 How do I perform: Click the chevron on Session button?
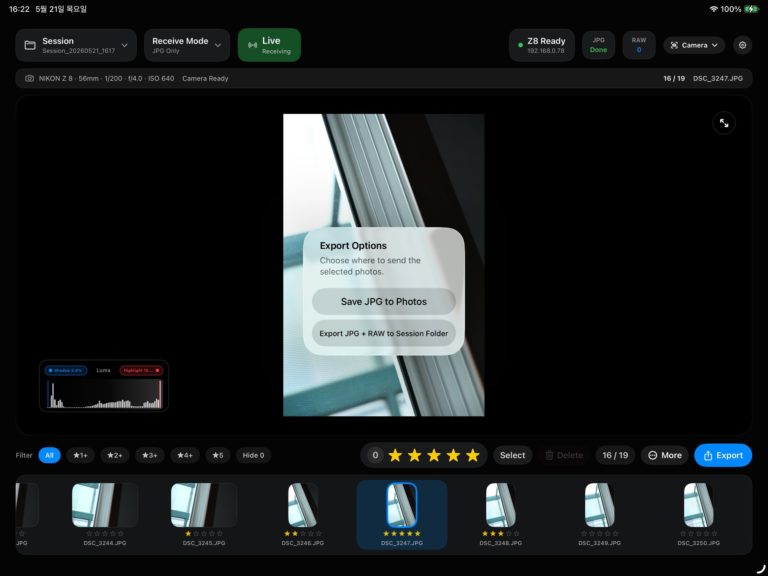coord(124,45)
